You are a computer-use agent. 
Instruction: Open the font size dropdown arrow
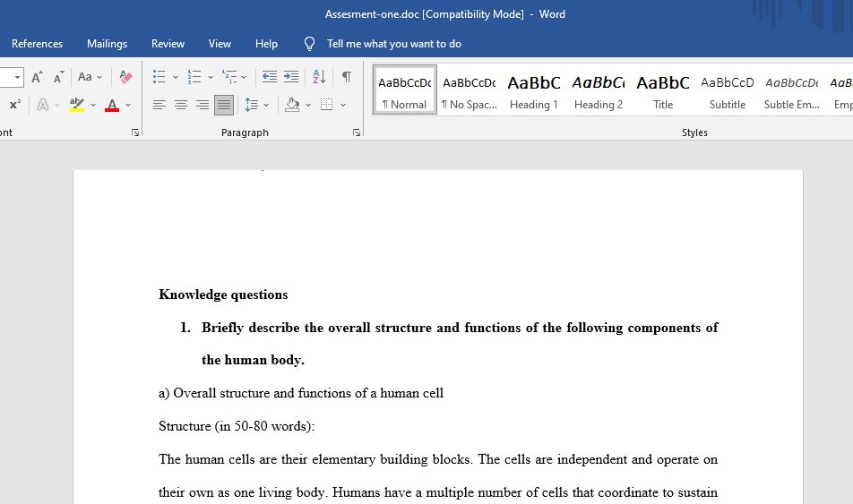click(x=17, y=77)
